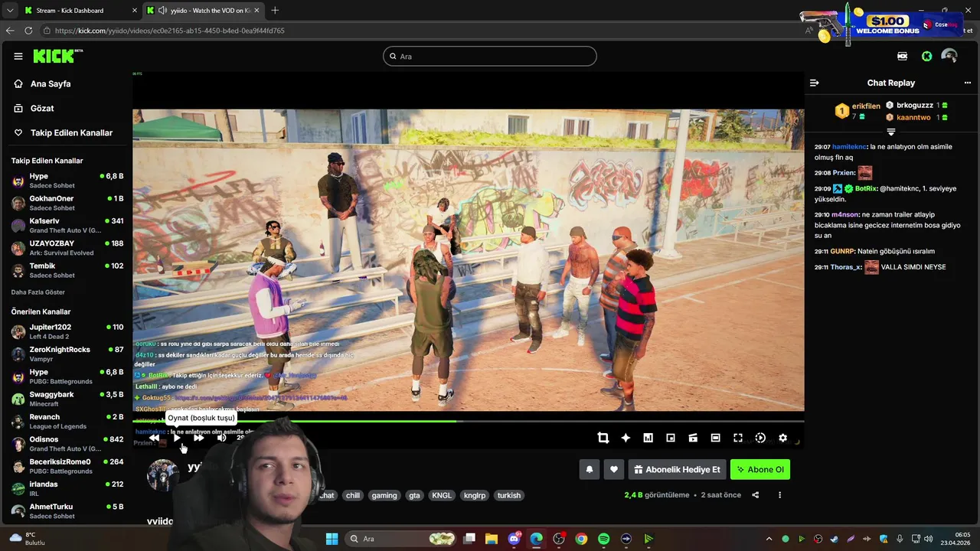Select the gaming tag
980x551 pixels.
[x=384, y=495]
